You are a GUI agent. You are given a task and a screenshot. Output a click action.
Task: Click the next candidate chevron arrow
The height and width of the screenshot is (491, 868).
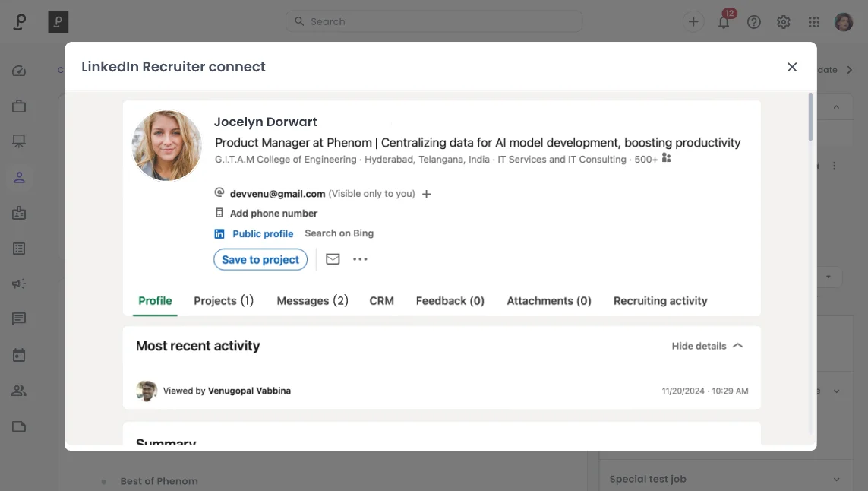849,70
